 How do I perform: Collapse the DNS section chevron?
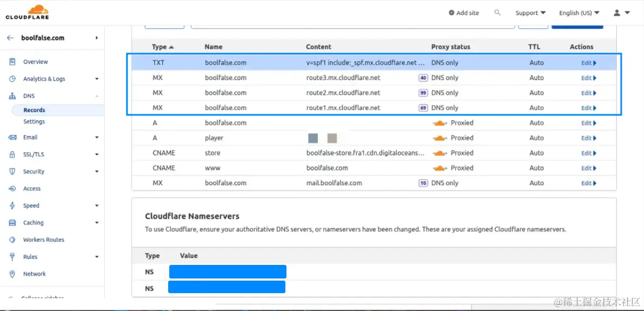click(x=97, y=96)
